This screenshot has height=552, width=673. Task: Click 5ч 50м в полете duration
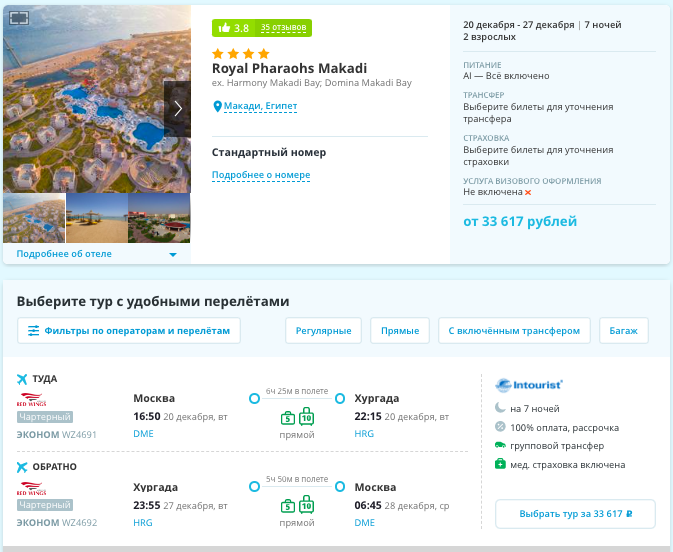(x=297, y=479)
